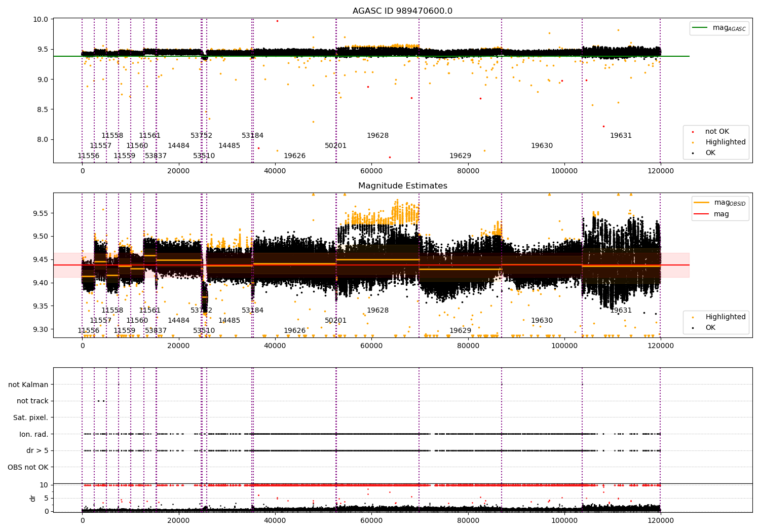The width and height of the screenshot is (760, 532).
Task: Click OBSID label 19628 in middle plot
Action: [378, 311]
